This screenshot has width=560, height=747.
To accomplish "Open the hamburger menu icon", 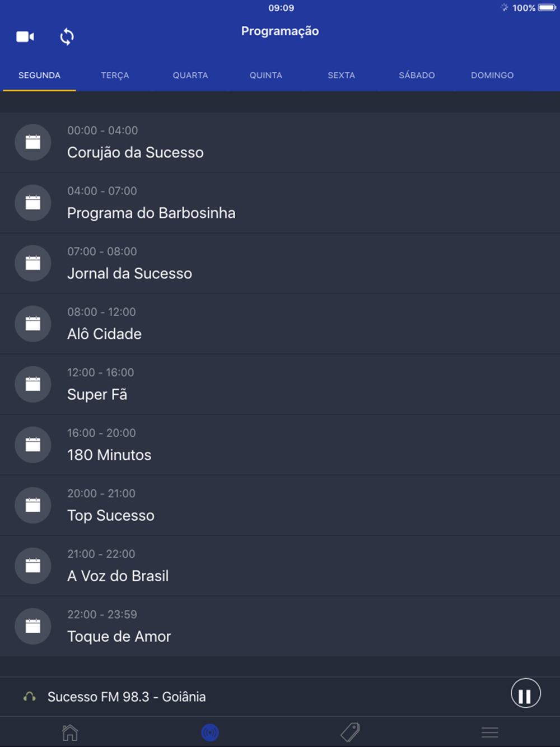I will click(490, 732).
